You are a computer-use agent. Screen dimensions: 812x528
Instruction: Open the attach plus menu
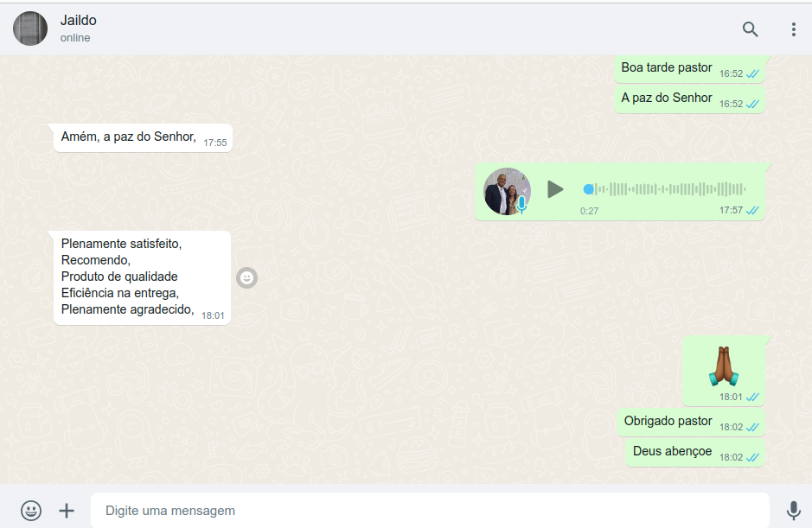click(x=67, y=511)
